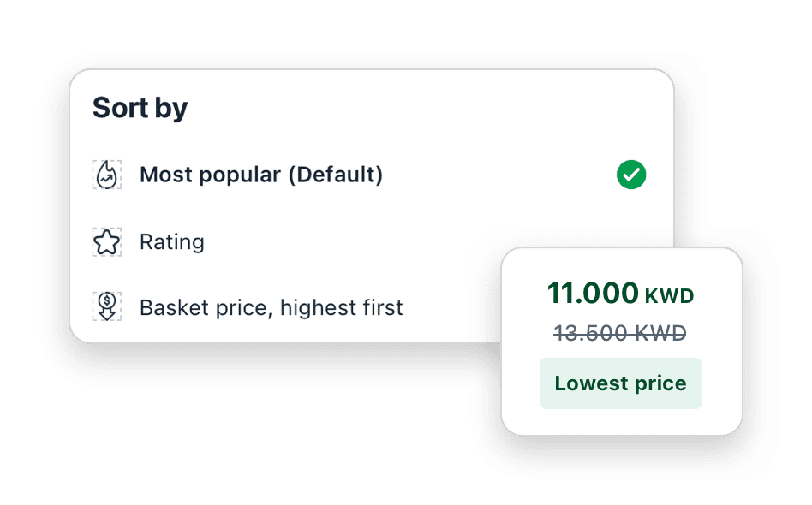This screenshot has width=812, height=505.
Task: Click the 11.000 discounted price
Action: click(593, 294)
